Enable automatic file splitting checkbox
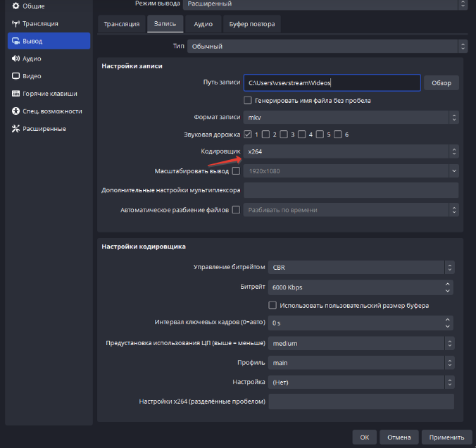This screenshot has height=448, width=476. coord(236,210)
